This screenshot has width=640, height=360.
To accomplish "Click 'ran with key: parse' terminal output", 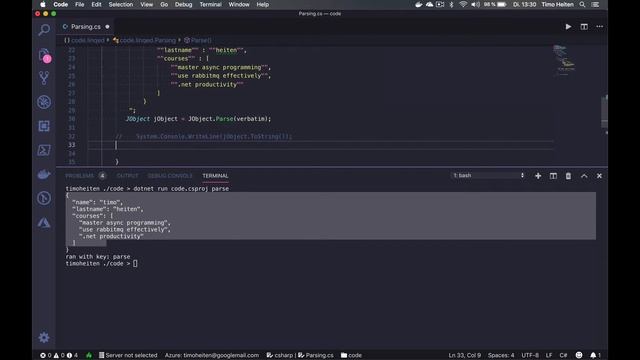I will coord(98,257).
